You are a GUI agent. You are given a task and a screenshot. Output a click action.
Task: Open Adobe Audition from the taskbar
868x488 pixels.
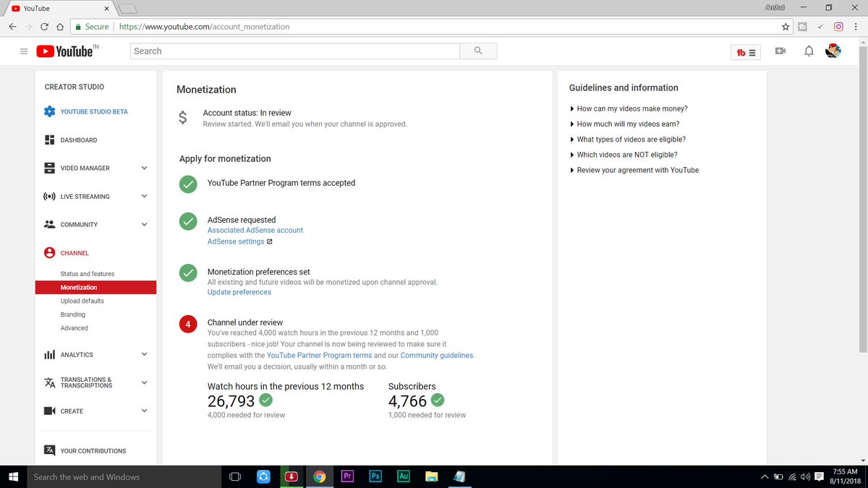pyautogui.click(x=403, y=476)
